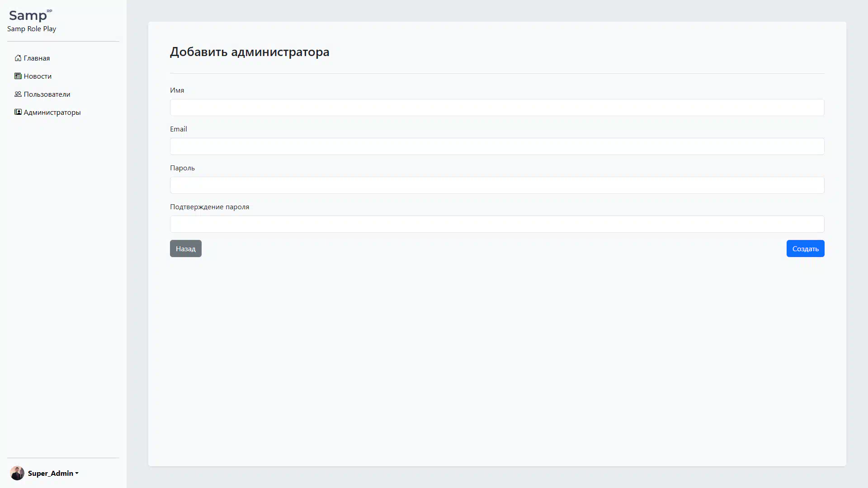
Task: Open the Новости menu item
Action: [38, 76]
